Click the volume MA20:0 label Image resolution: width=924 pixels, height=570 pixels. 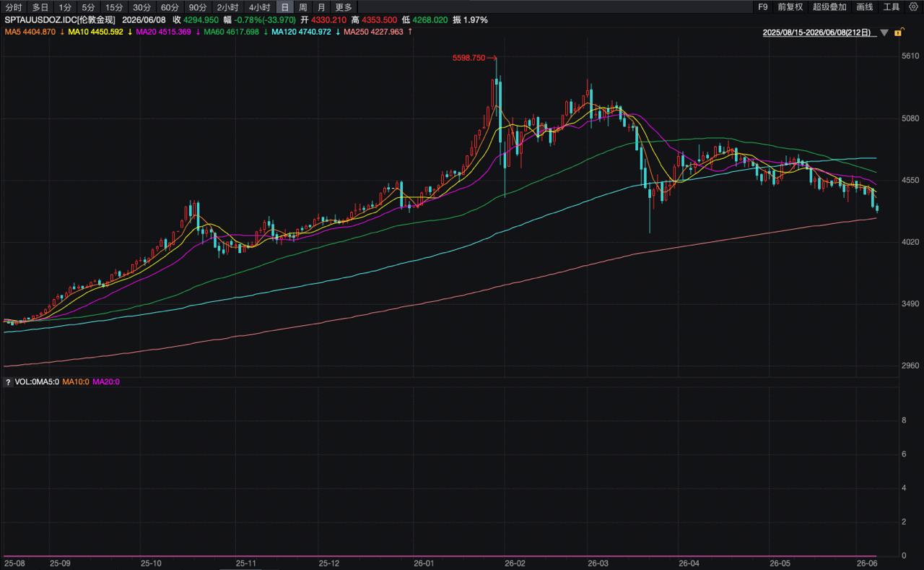coord(106,381)
